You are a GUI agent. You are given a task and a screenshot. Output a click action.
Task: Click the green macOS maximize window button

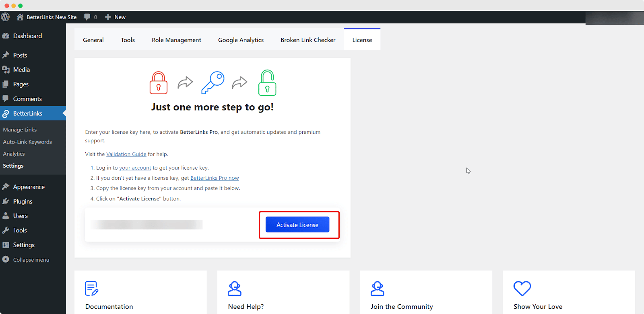pos(21,6)
